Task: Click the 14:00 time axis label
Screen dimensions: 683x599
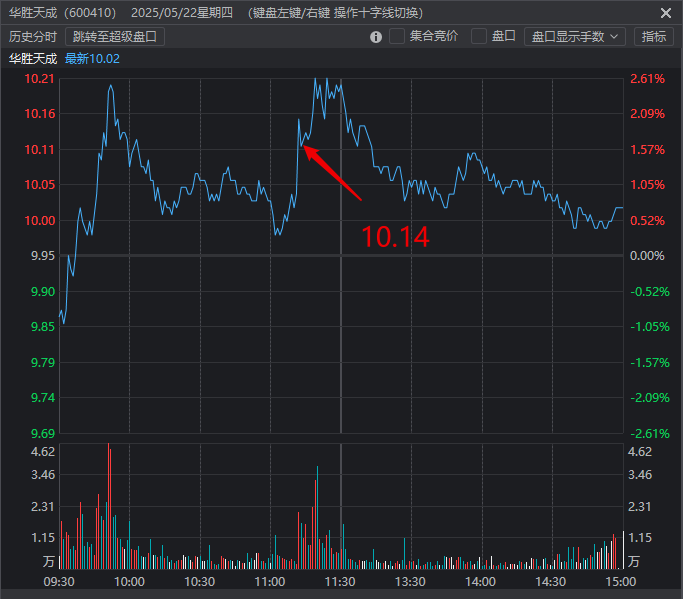Action: (481, 581)
